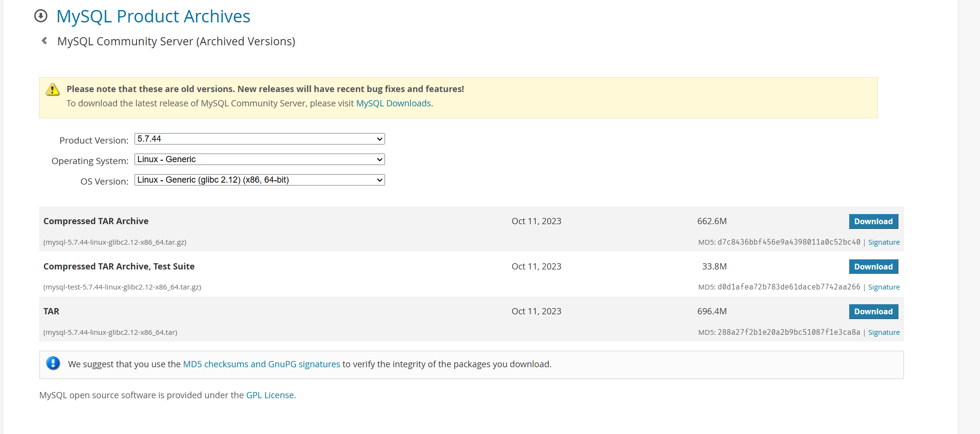Download the Test Suite TAR archive
980x434 pixels.
tap(873, 267)
